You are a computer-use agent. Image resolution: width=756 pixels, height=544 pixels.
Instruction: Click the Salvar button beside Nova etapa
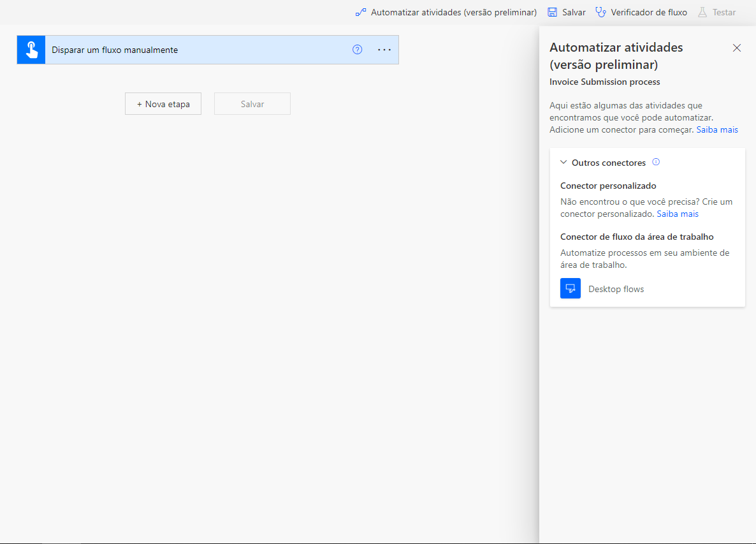pyautogui.click(x=252, y=104)
